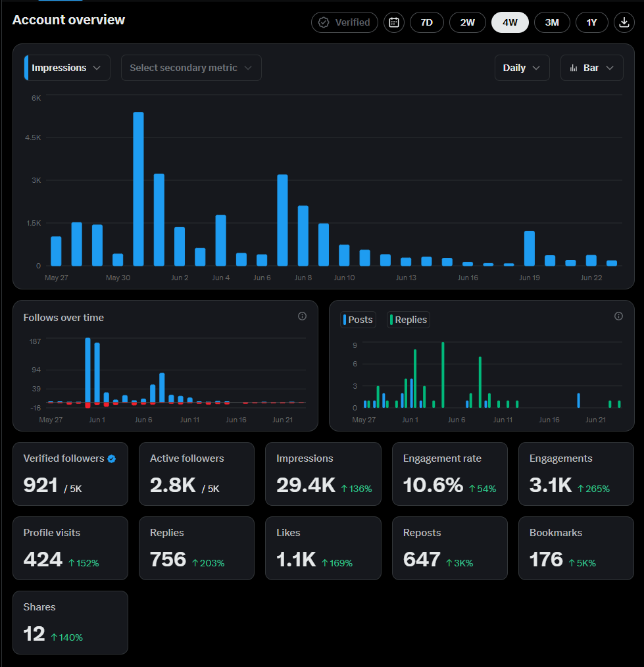Open the Replies 756 card

tap(197, 549)
